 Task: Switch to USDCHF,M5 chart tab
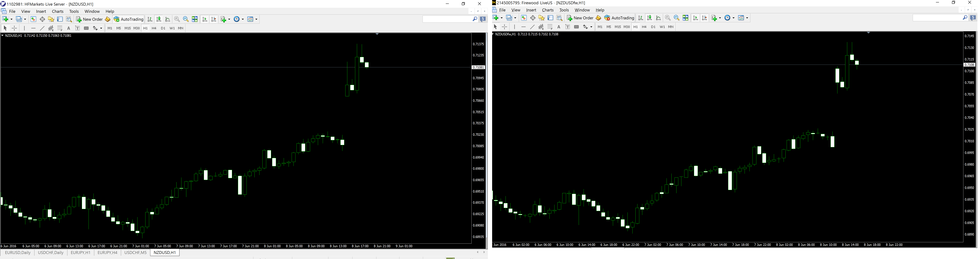click(x=135, y=253)
